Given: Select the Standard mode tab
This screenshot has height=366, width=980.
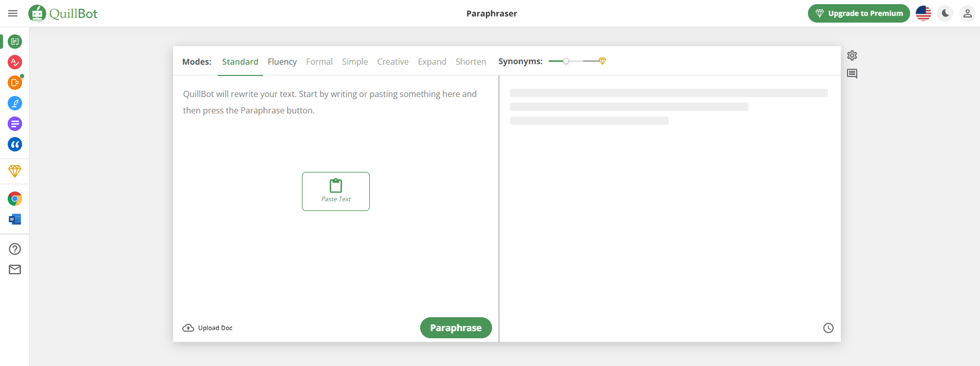Looking at the screenshot, I should (x=240, y=62).
